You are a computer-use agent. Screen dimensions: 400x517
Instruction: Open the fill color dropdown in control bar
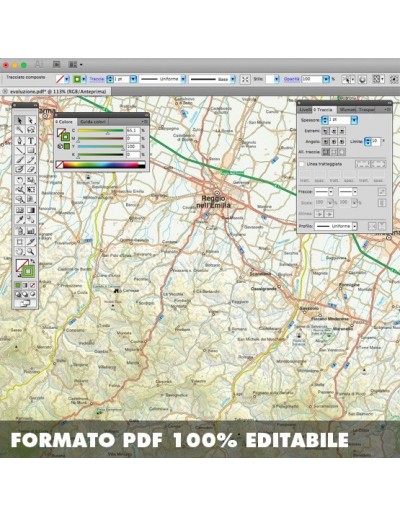pyautogui.click(x=67, y=79)
